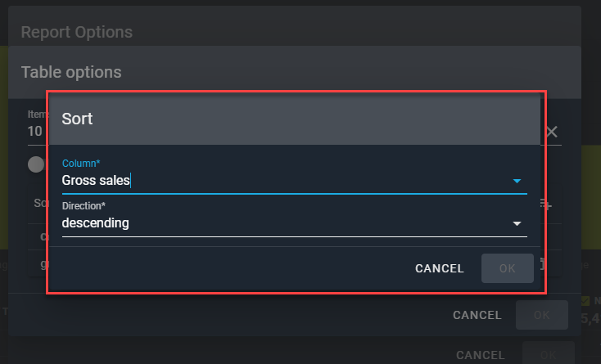Click the delete sort row icon
Screen dimensions: 601x364
click(542, 263)
